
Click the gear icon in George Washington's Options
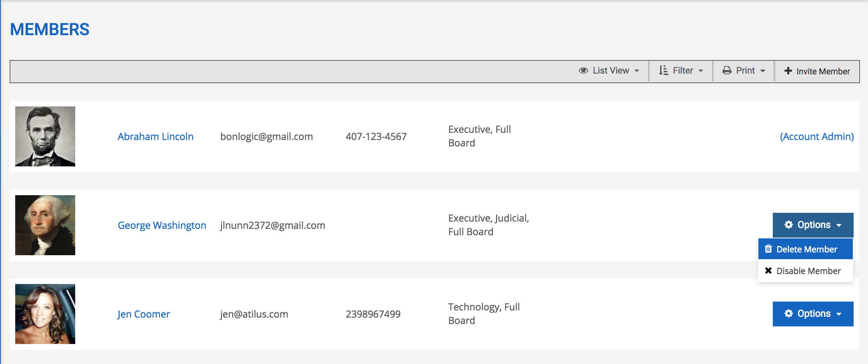788,225
